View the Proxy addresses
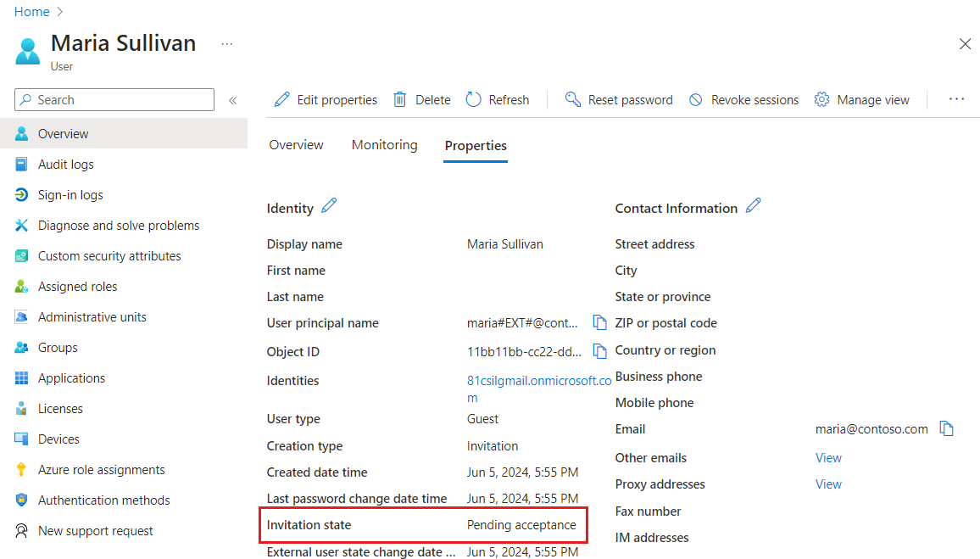The width and height of the screenshot is (980, 559). click(828, 484)
